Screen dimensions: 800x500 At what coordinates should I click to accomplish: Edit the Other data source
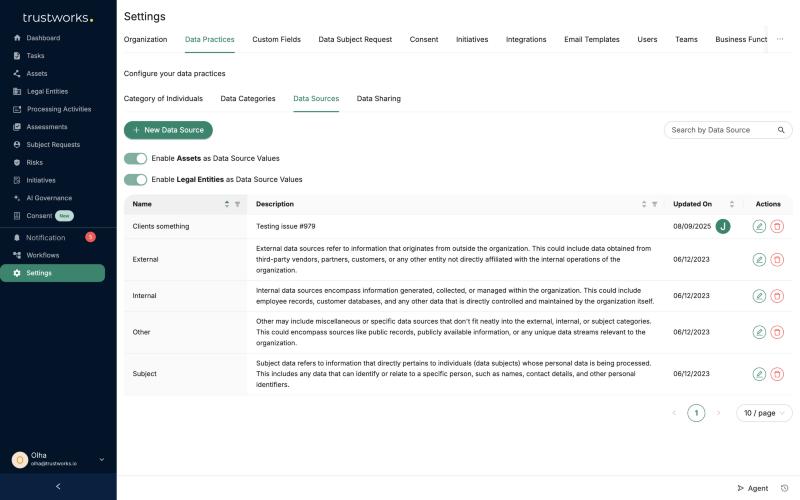click(759, 332)
